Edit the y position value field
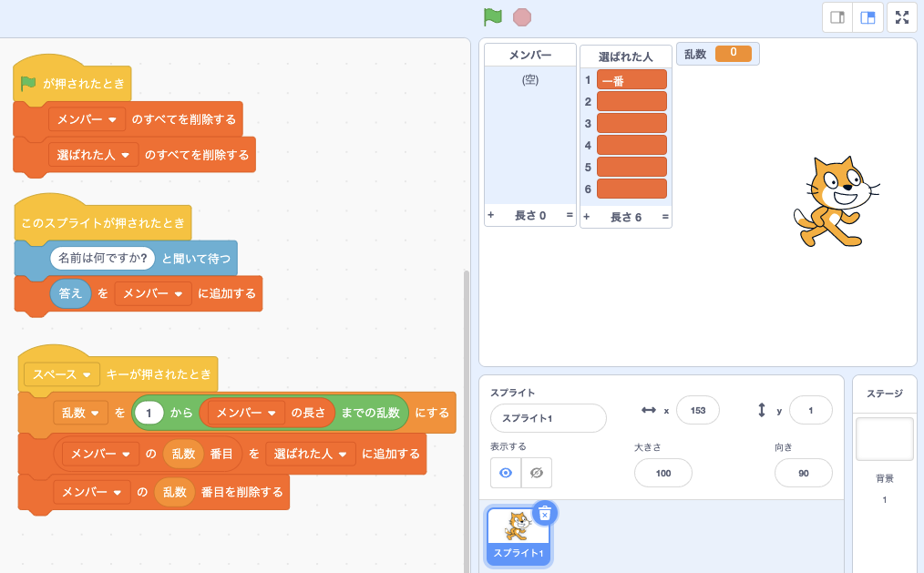The width and height of the screenshot is (924, 573). [810, 411]
